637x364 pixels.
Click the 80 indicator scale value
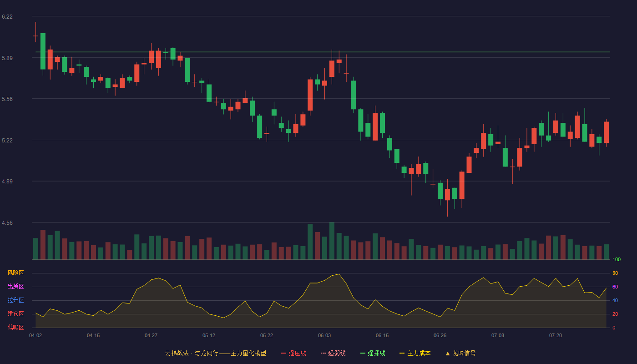tap(615, 273)
